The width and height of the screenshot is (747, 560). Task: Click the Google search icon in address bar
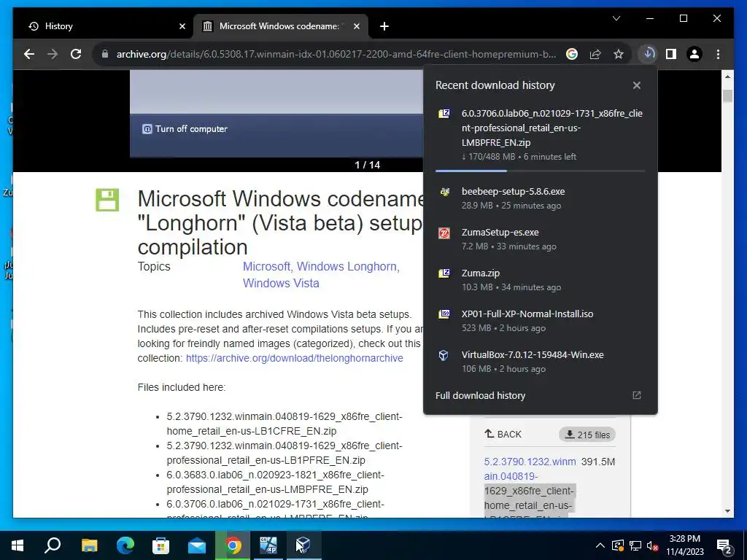coord(572,54)
